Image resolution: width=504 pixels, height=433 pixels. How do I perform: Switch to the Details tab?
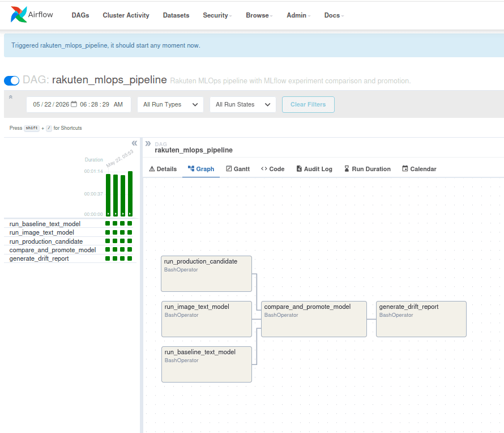163,169
